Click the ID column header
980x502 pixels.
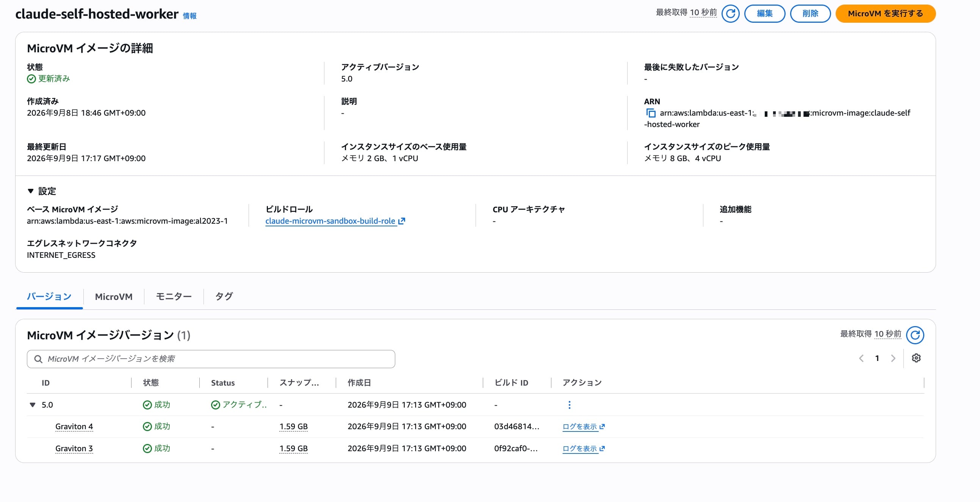(x=45, y=383)
